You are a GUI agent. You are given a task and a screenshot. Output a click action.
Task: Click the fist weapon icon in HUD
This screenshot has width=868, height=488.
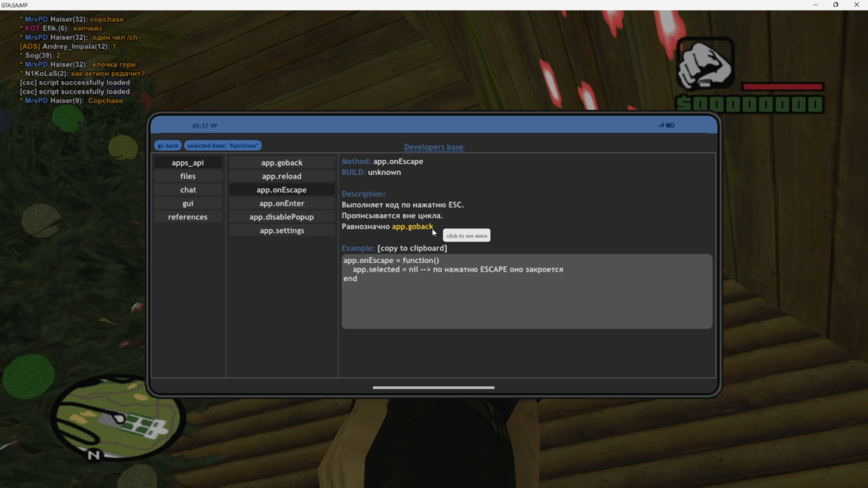705,64
